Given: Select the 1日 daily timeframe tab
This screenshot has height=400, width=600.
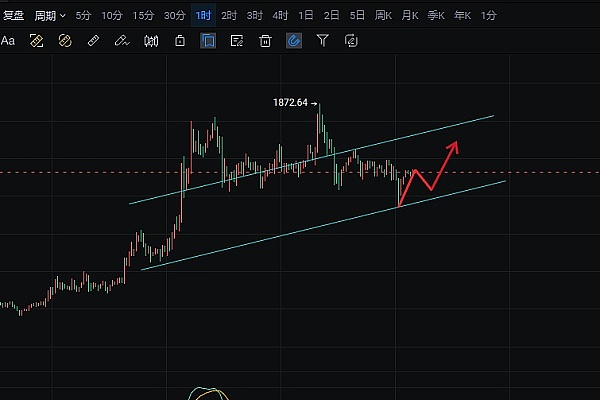Looking at the screenshot, I should [306, 16].
